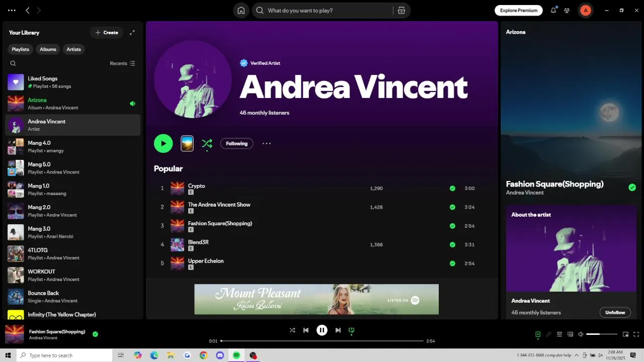Remove Crypto from Liked Songs checkmark
644x362 pixels.
[x=452, y=189]
